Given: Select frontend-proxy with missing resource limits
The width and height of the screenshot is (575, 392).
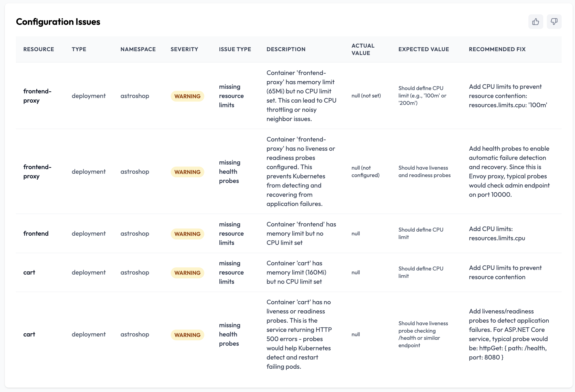Looking at the screenshot, I should [37, 96].
